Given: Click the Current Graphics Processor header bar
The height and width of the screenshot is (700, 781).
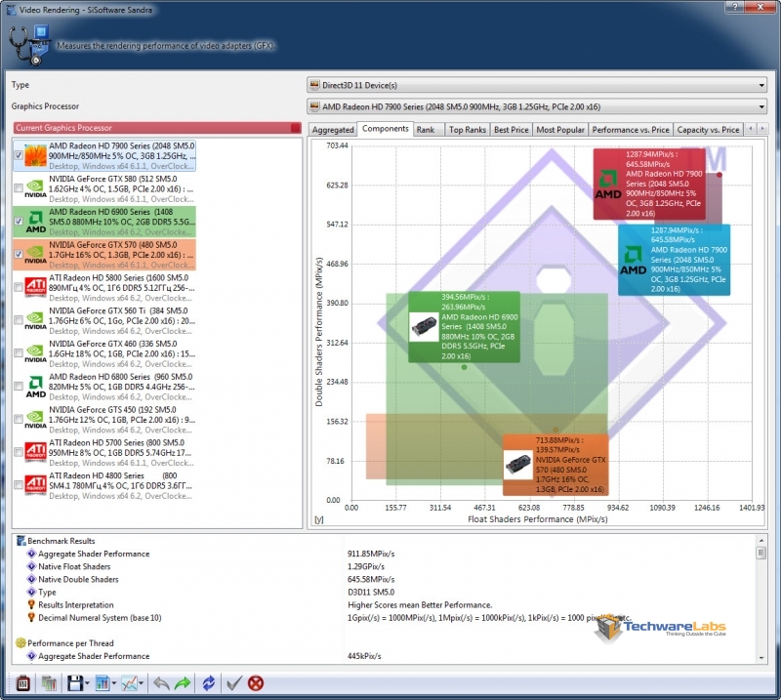Looking at the screenshot, I should tap(146, 128).
